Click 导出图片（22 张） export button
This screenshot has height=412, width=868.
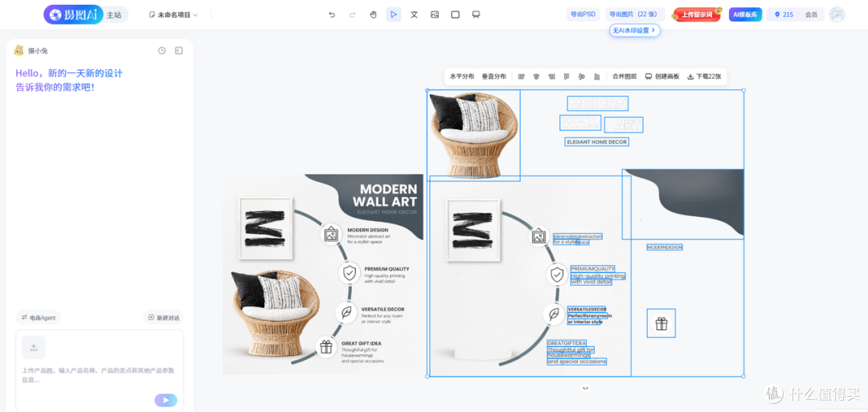point(635,14)
